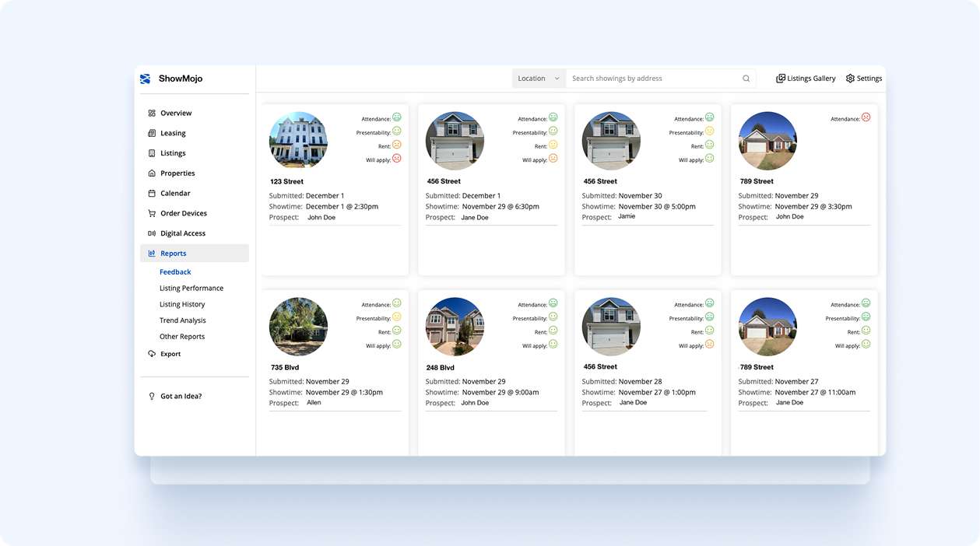Click the ShowMojo logo icon
The image size is (980, 546).
[x=145, y=79]
